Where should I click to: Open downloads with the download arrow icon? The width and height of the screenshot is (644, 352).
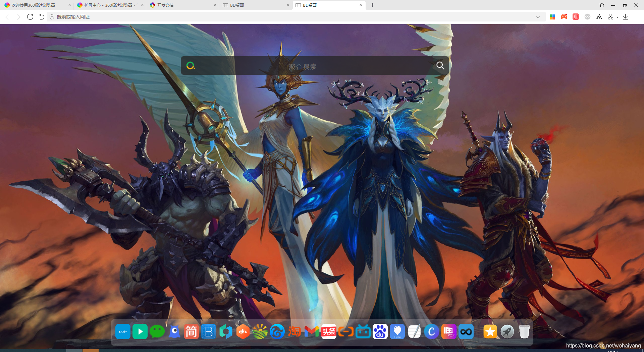(625, 17)
